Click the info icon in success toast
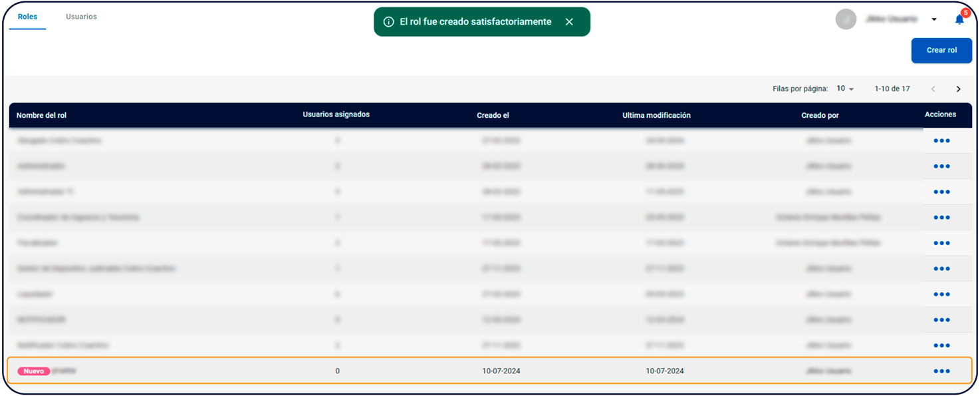Image resolution: width=980 pixels, height=396 pixels. [x=389, y=22]
